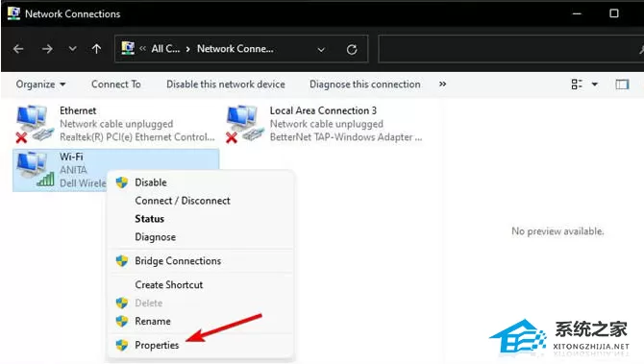
Task: Select the Wi-Fi adapter icon
Action: pyautogui.click(x=35, y=169)
